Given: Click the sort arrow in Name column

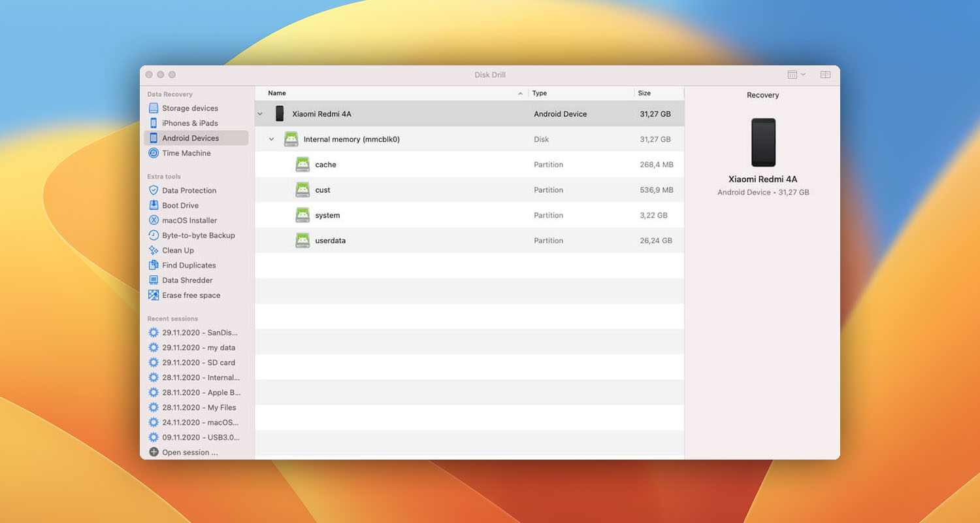Looking at the screenshot, I should click(x=521, y=93).
